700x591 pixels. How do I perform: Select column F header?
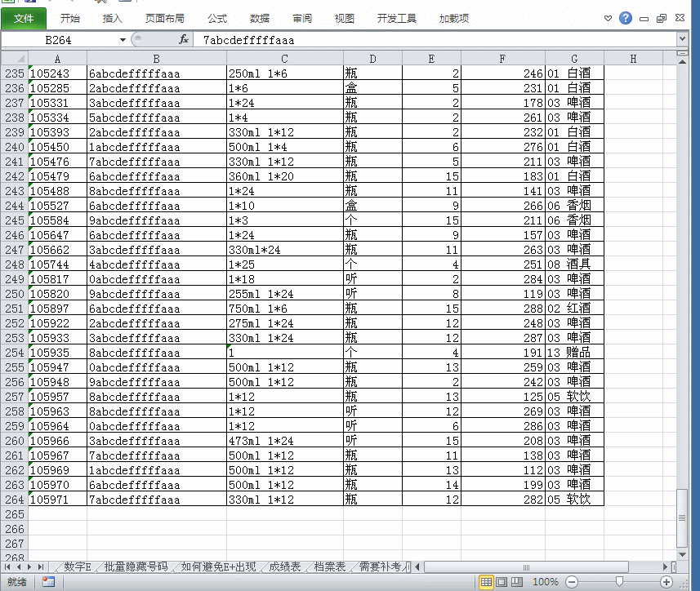click(x=502, y=59)
